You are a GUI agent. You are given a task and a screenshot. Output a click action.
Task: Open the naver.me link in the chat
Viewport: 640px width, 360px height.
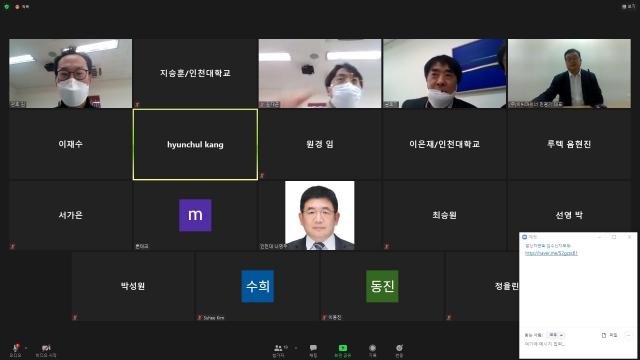click(x=551, y=253)
